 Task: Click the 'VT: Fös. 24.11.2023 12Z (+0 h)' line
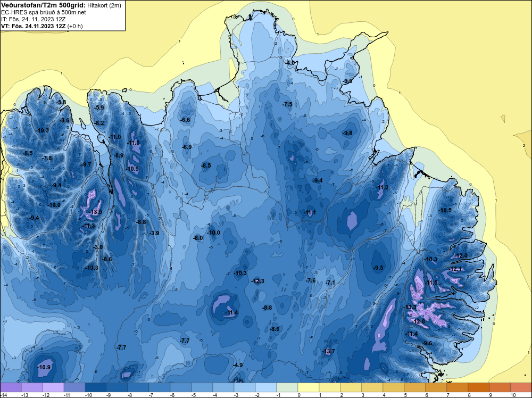pyautogui.click(x=41, y=26)
